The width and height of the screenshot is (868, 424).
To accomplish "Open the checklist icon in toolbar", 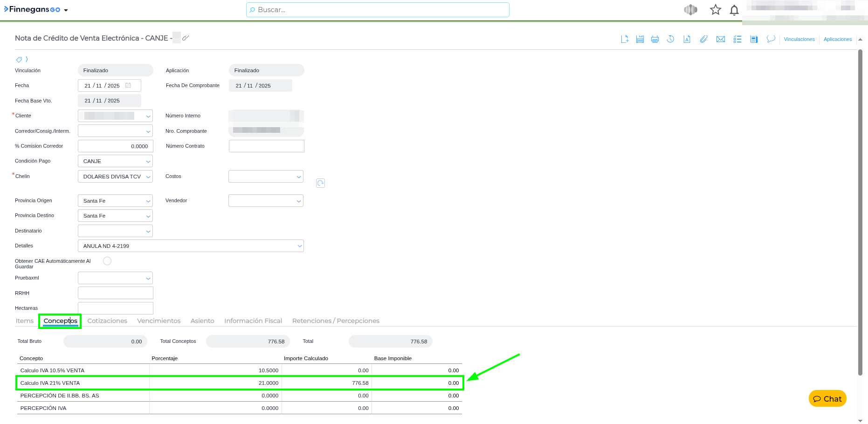I will (x=737, y=39).
